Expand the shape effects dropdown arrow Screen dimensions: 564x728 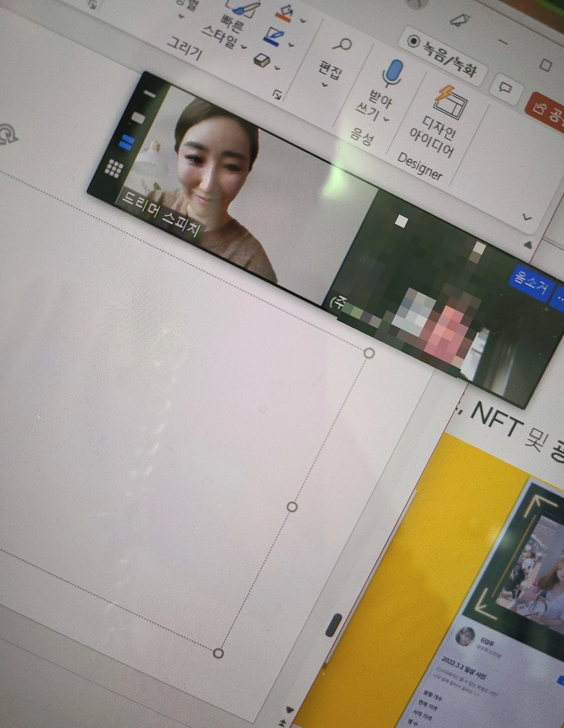pyautogui.click(x=277, y=68)
